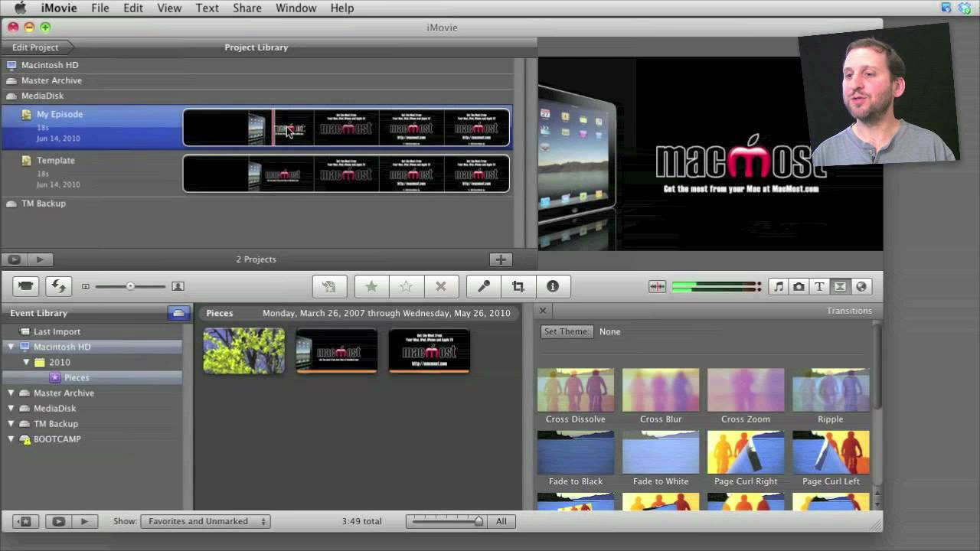Play selected events from beginning

coord(84,521)
